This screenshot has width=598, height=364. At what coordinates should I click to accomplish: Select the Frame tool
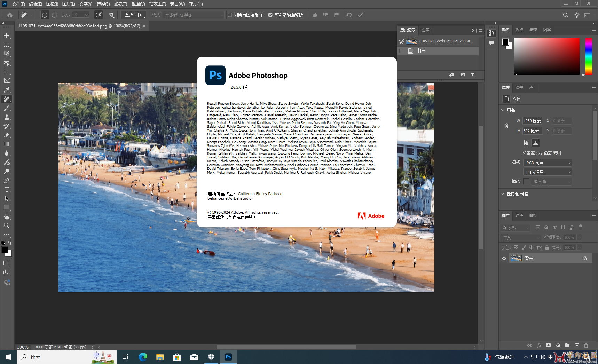click(7, 81)
